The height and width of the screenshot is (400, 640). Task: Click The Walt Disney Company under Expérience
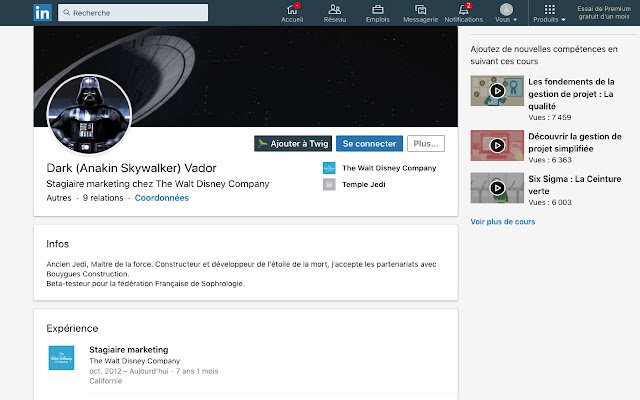pos(134,361)
